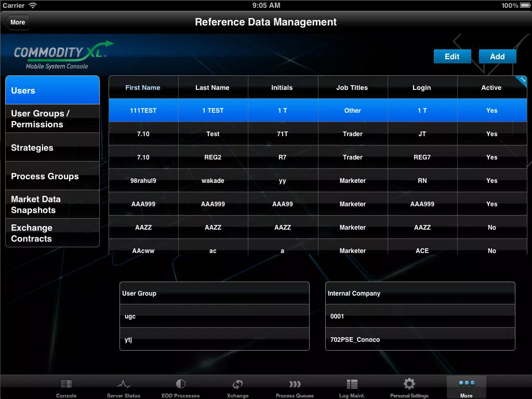
Task: Open the Server Status tab icon
Action: (x=124, y=384)
